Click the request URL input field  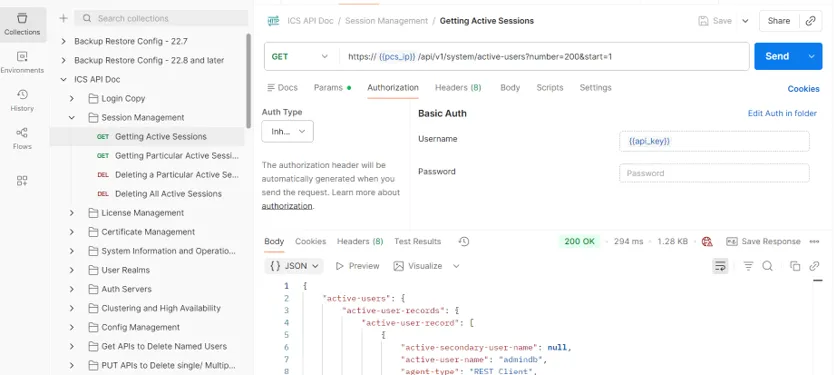[543, 56]
